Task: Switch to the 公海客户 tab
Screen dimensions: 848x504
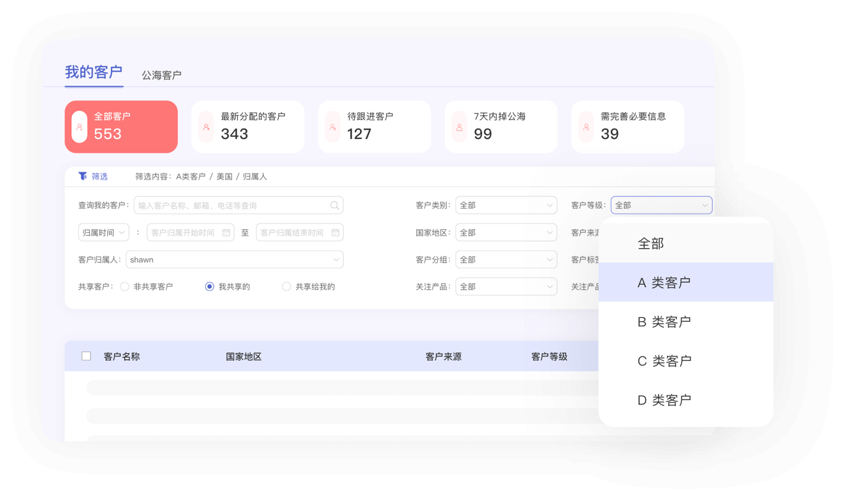Action: pyautogui.click(x=161, y=75)
